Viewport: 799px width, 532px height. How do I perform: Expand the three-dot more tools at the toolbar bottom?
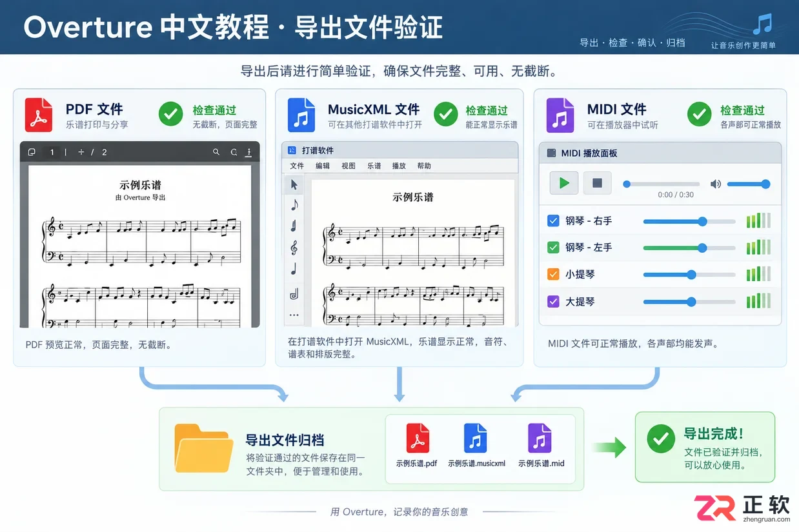[x=294, y=315]
